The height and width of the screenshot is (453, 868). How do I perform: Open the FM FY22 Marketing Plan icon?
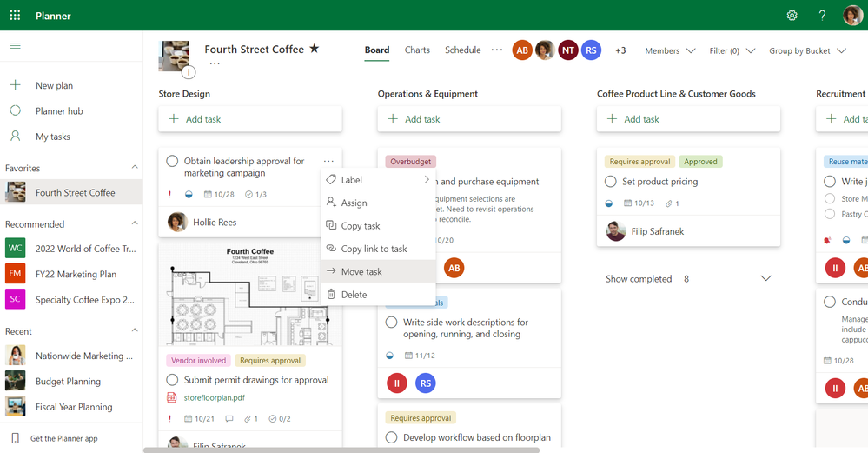point(15,274)
